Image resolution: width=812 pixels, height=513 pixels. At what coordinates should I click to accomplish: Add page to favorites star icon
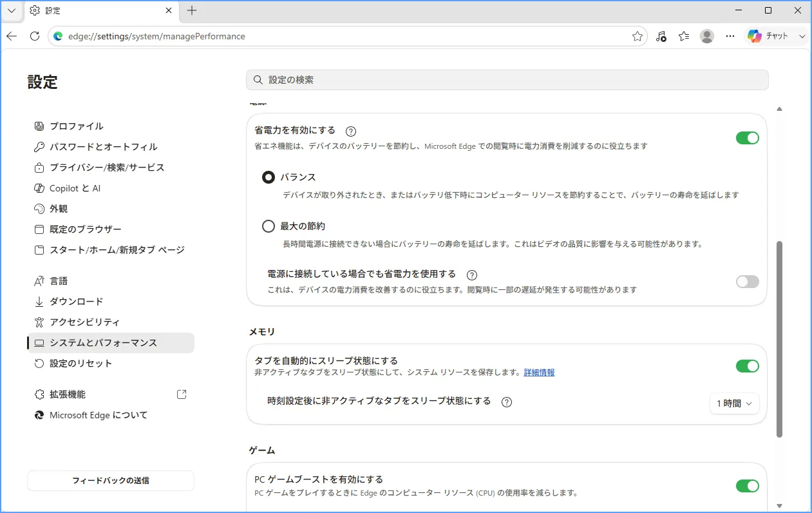click(637, 36)
